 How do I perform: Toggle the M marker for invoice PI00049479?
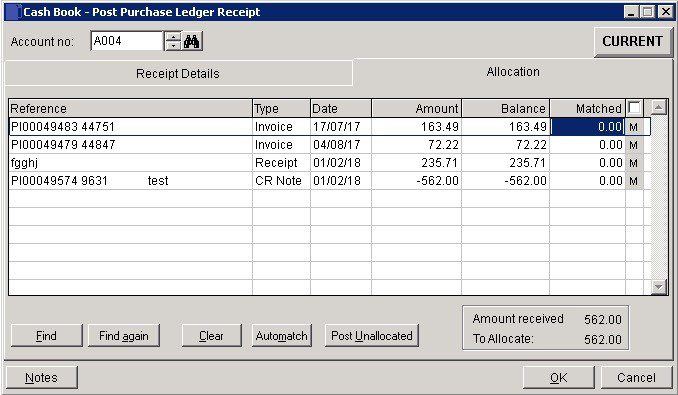(633, 145)
